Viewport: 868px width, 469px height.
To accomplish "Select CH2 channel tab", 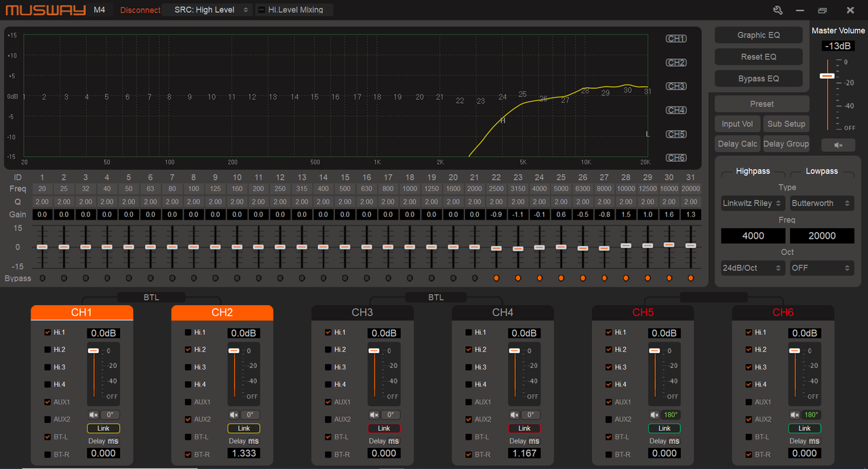I will [222, 312].
